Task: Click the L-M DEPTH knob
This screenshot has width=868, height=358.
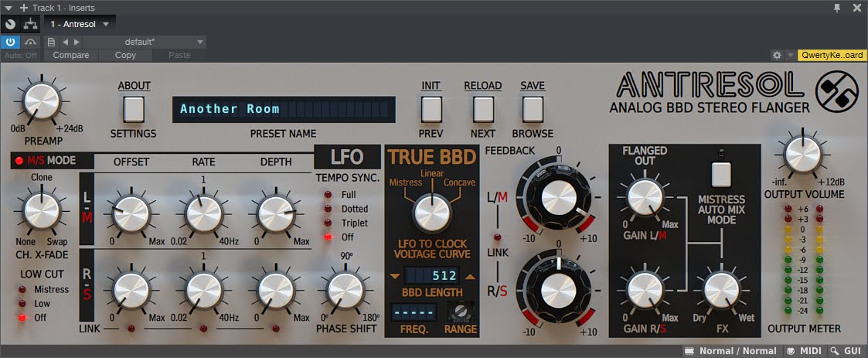Action: [x=276, y=214]
